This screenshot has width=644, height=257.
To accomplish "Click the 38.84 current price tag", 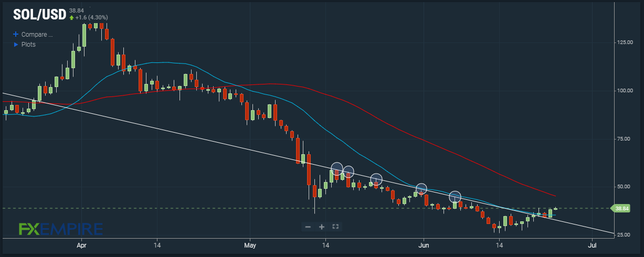I will click(622, 208).
